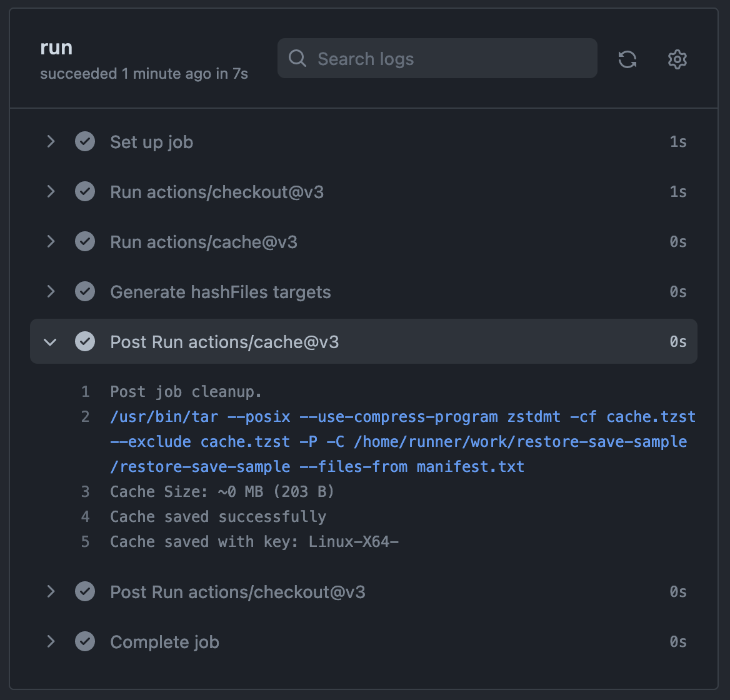Click check icon beside Complete job

[x=85, y=641]
